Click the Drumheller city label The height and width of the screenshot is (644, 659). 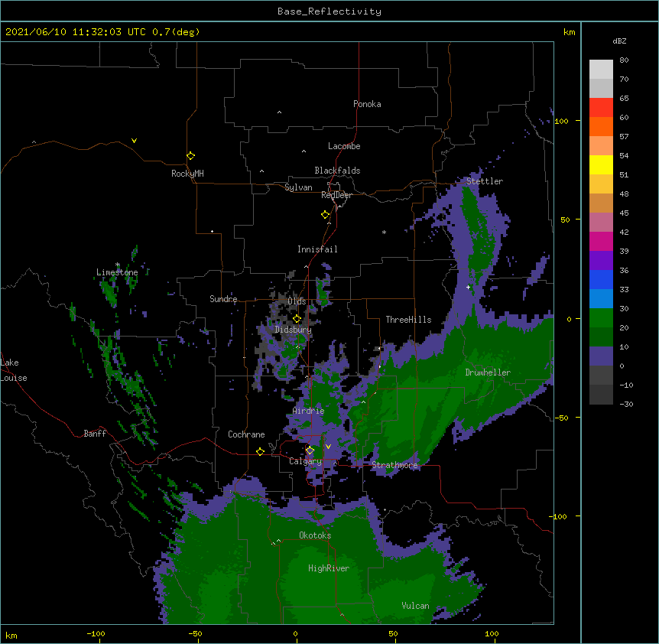[488, 372]
